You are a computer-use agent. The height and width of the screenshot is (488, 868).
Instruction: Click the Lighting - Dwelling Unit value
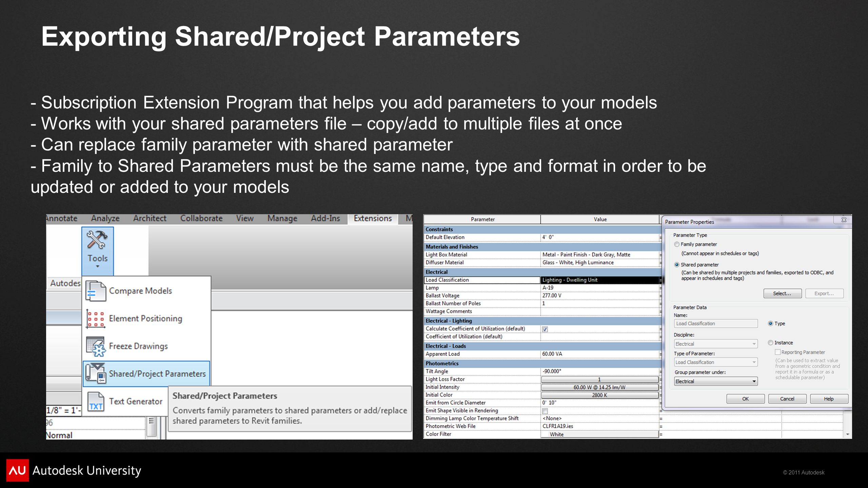pos(599,280)
